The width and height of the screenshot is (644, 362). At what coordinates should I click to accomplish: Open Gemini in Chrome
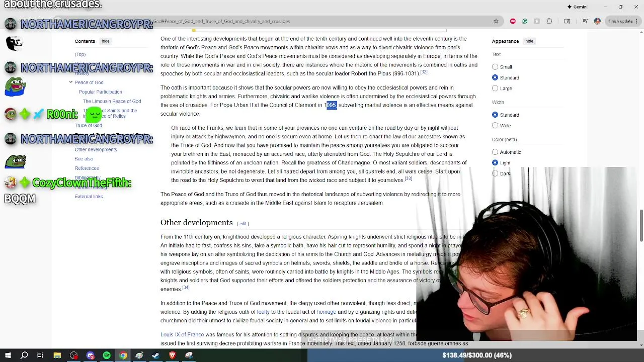pos(578,7)
